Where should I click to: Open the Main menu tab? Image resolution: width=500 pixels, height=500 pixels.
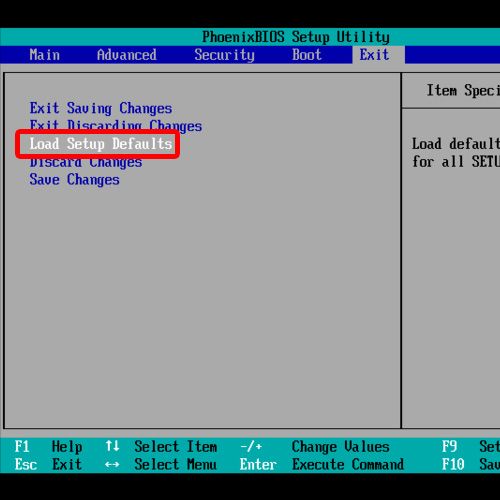[45, 55]
